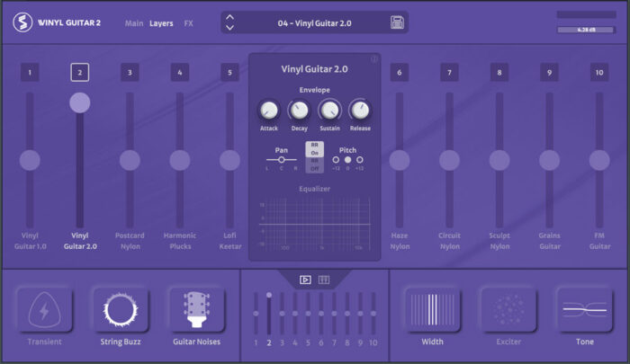Switch to the Main tab
The width and height of the screenshot is (630, 364).
tap(134, 23)
